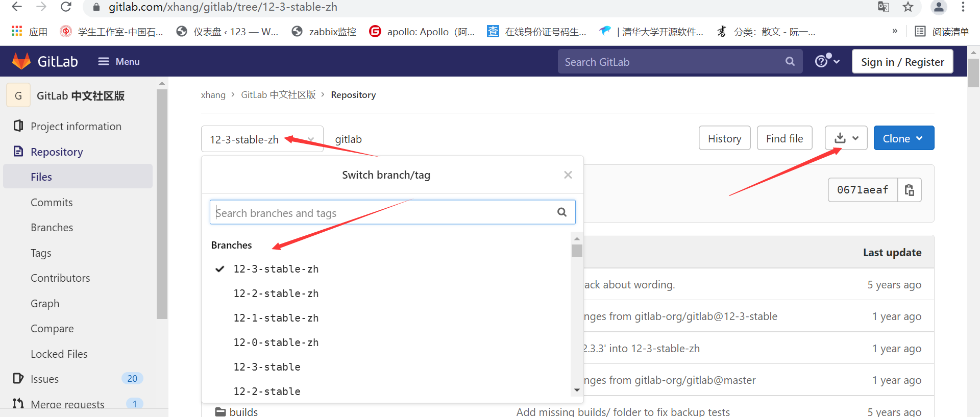
Task: Select branch 12-2-stable
Action: coord(267,391)
